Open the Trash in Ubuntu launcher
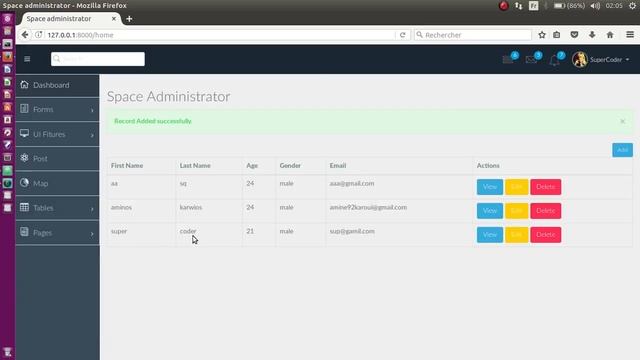 [x=7, y=352]
